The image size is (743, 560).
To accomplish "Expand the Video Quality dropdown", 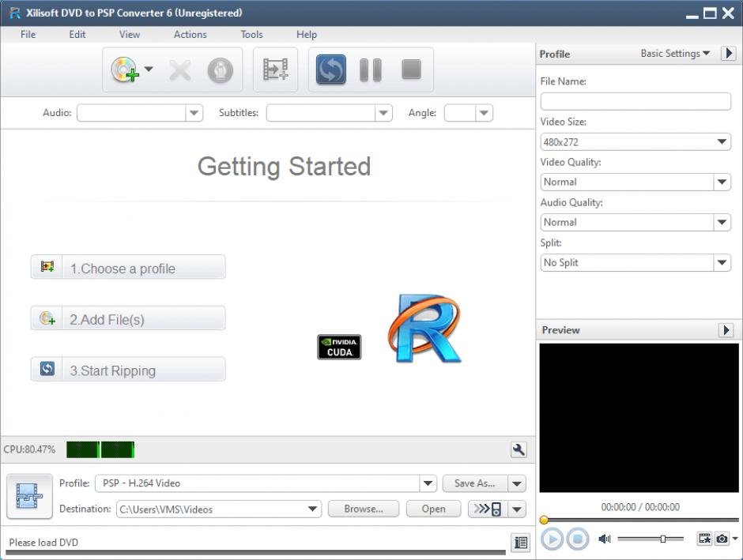I will pos(722,182).
